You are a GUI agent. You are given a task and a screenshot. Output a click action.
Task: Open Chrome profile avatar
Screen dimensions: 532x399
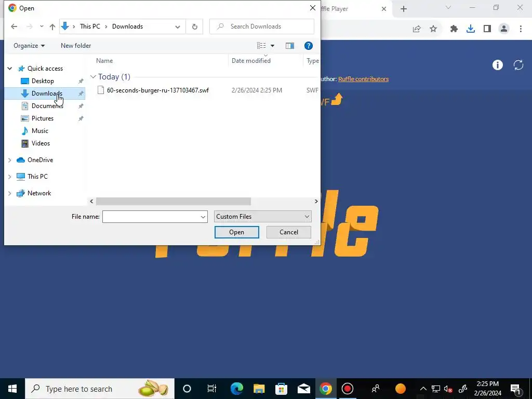click(x=504, y=29)
